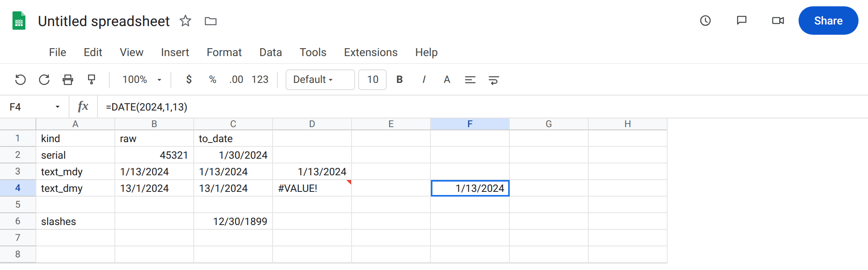Select cell containing 'text_dmy'
Image resolution: width=868 pixels, height=270 pixels.
point(75,188)
